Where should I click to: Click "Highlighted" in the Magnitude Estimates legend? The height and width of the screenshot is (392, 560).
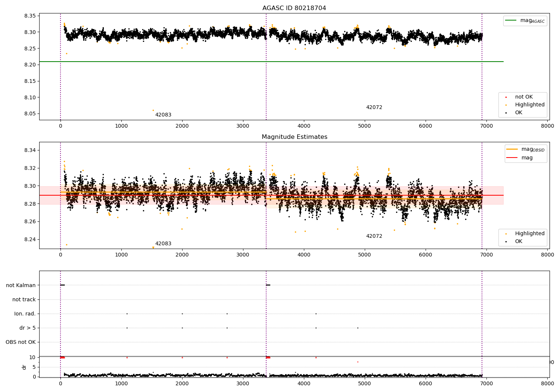[530, 234]
